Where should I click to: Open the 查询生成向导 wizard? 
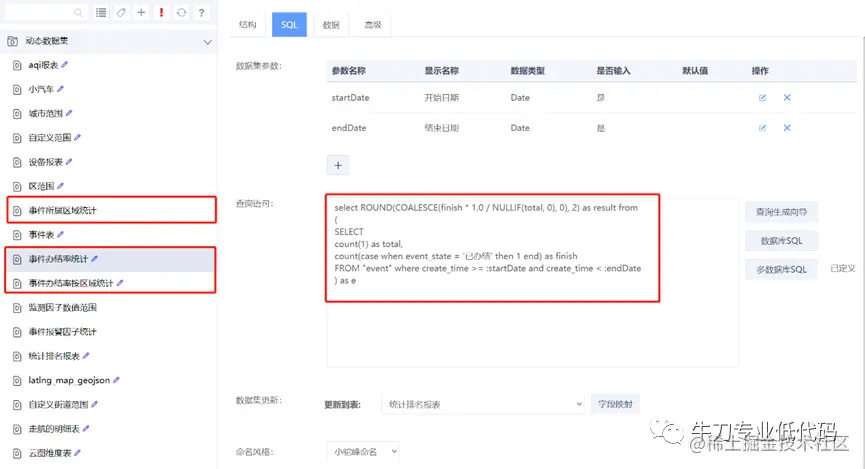tap(781, 212)
